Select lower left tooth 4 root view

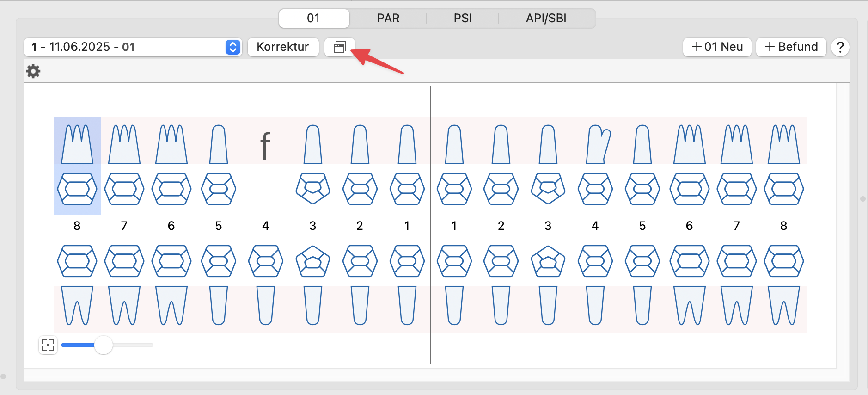595,305
